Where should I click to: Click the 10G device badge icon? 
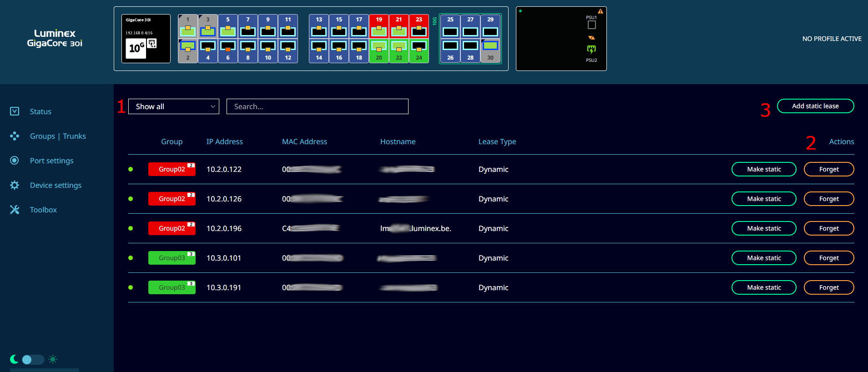click(136, 48)
